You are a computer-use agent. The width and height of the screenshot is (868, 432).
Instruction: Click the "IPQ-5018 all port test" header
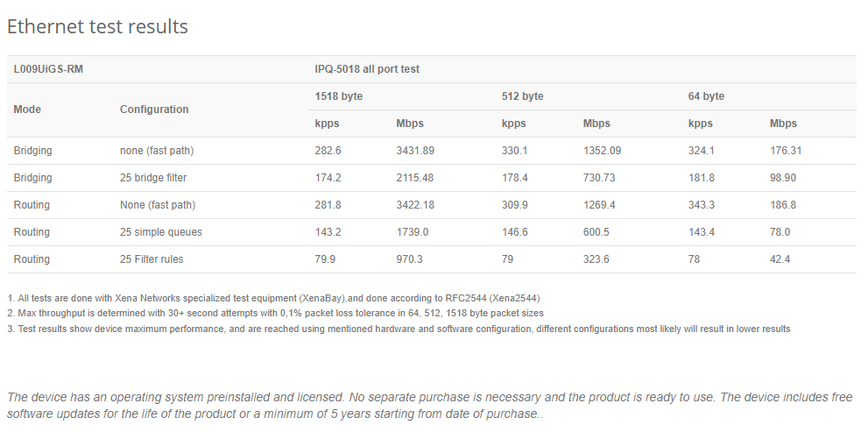click(367, 69)
